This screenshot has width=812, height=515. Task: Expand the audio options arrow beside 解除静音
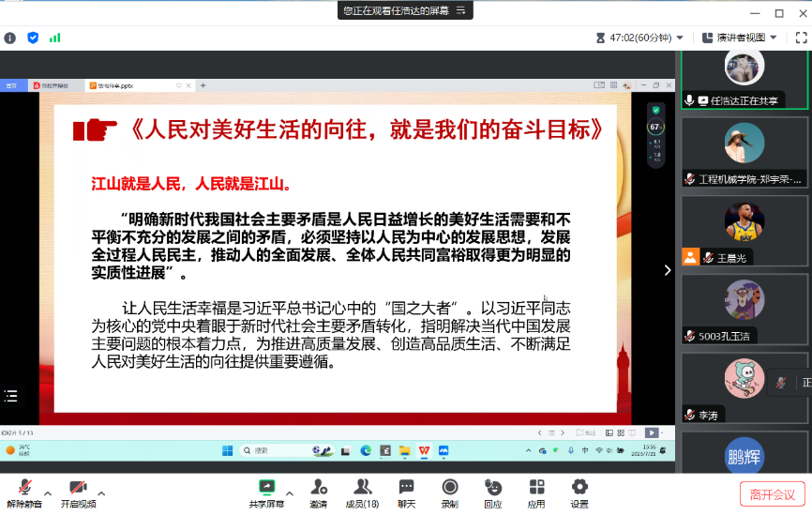coord(49,493)
